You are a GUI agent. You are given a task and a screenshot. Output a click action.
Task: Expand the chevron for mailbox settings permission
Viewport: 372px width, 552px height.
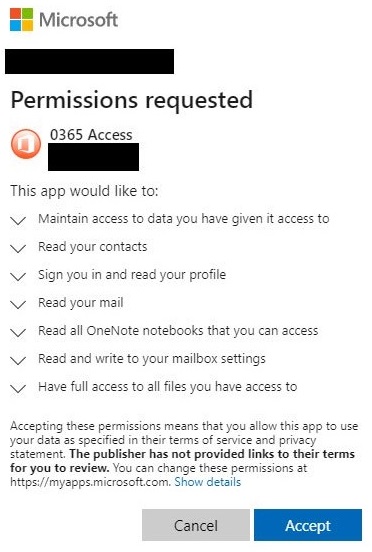(x=18, y=360)
